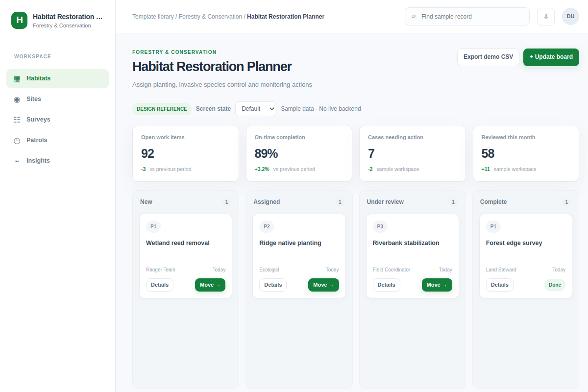Image resolution: width=588 pixels, height=392 pixels.
Task: Open the Habitats workspace section
Action: 57,78
